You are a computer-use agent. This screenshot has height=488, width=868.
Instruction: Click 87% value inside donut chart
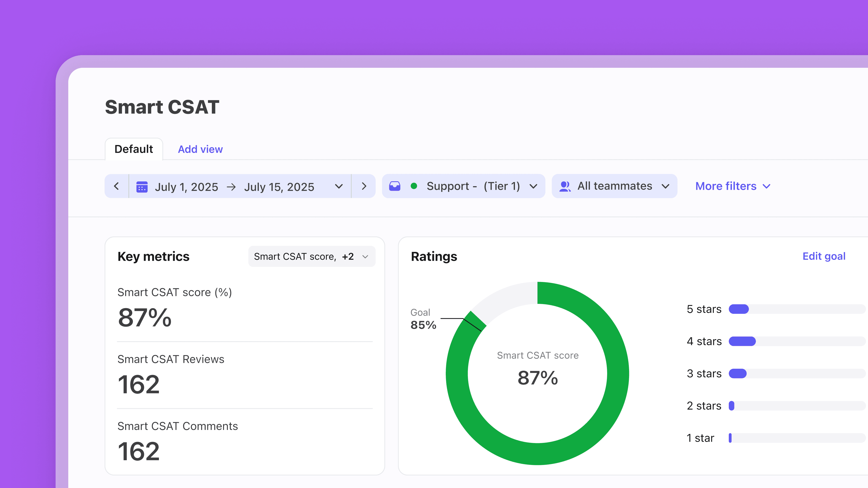pyautogui.click(x=538, y=378)
